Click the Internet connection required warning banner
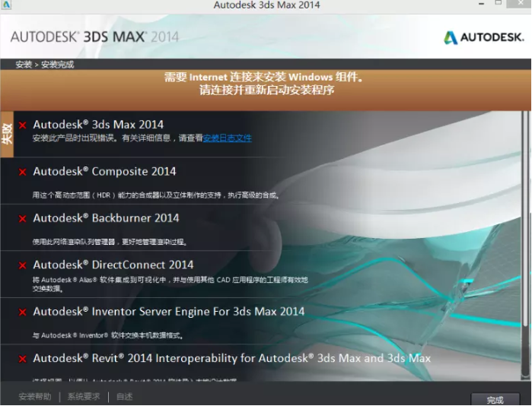Screen dimensions: 532x406 266,90
